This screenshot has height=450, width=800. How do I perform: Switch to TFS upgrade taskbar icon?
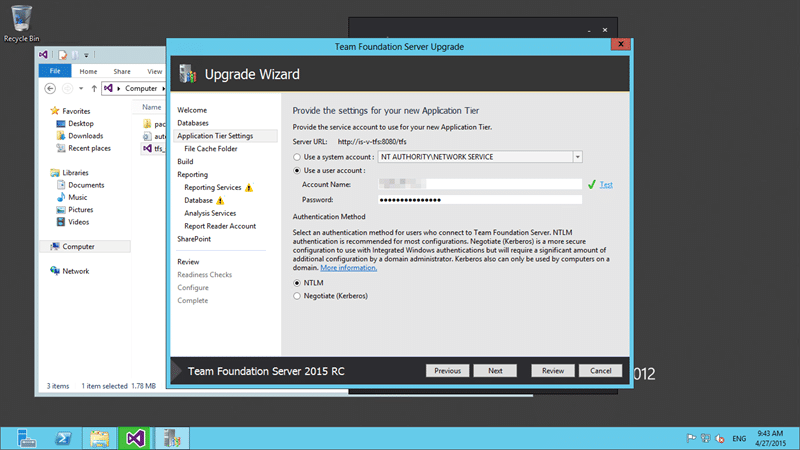point(172,438)
